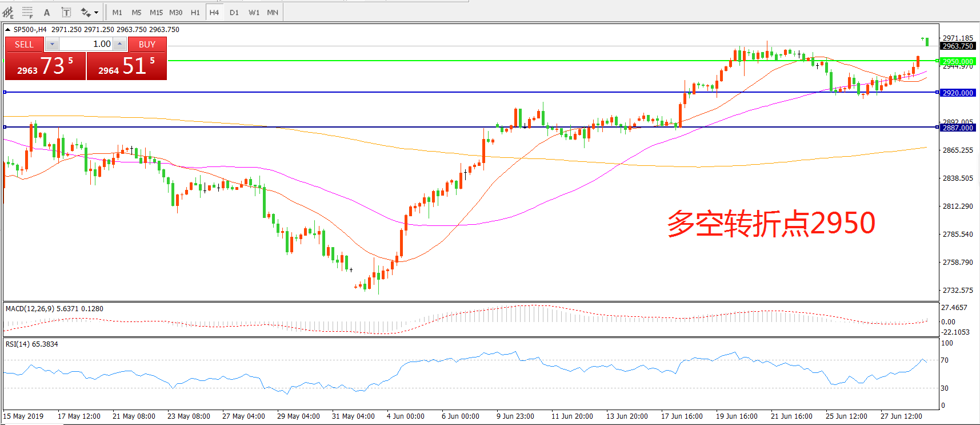Collapse the one-click trading panel triangle
The width and height of the screenshot is (980, 425).
(x=8, y=30)
